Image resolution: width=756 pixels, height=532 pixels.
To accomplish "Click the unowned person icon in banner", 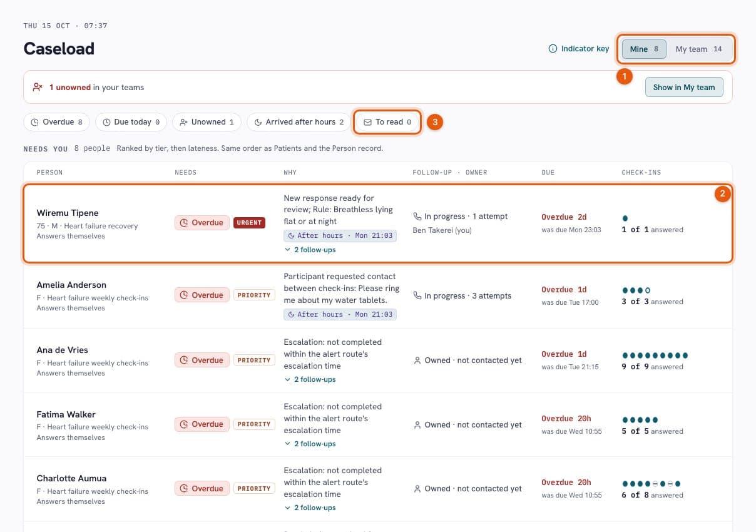I will point(38,87).
